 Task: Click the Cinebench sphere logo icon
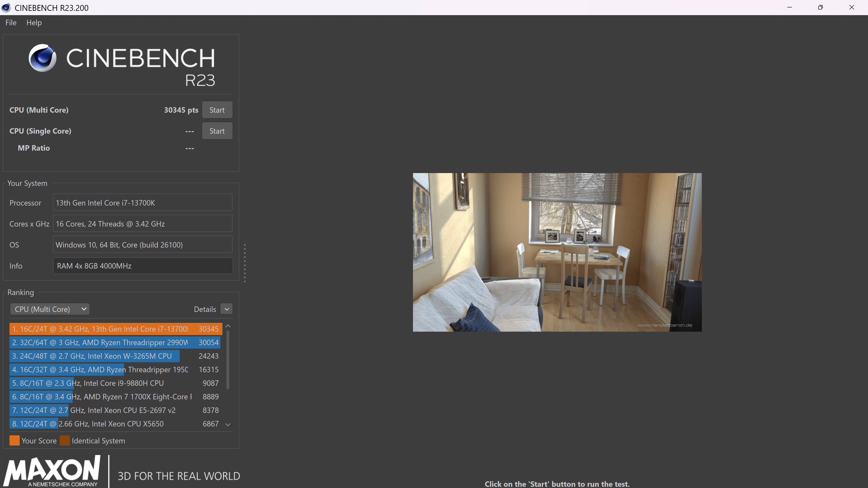tap(42, 58)
